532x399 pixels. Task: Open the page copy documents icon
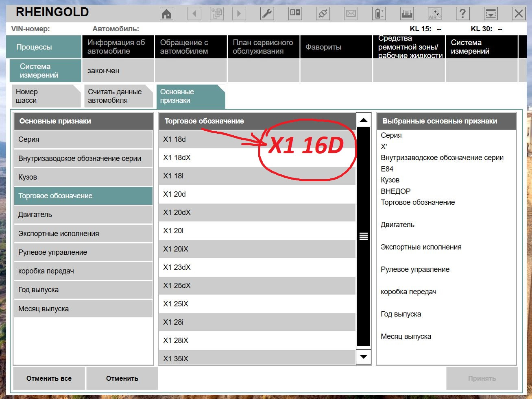coord(216,14)
